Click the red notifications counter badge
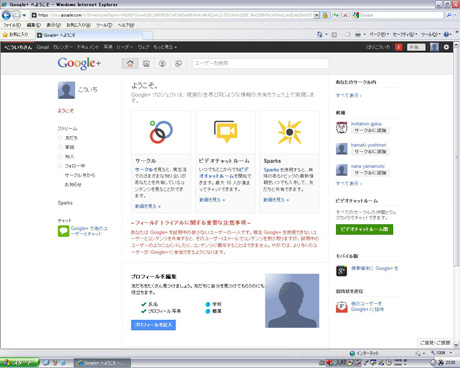 pos(398,47)
